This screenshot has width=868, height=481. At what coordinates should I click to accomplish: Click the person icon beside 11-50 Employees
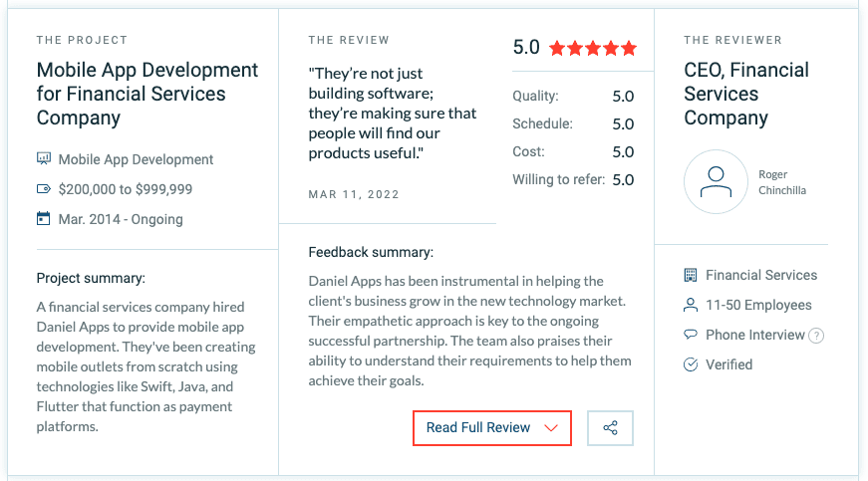click(x=691, y=305)
